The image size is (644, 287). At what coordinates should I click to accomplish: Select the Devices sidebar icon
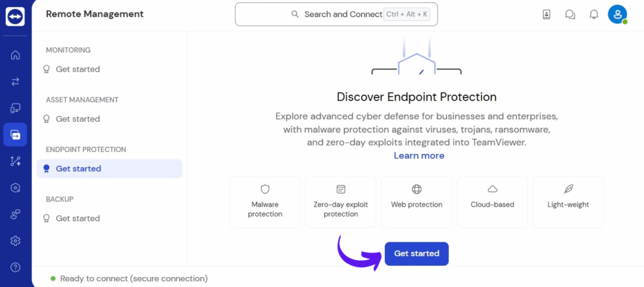click(x=15, y=108)
